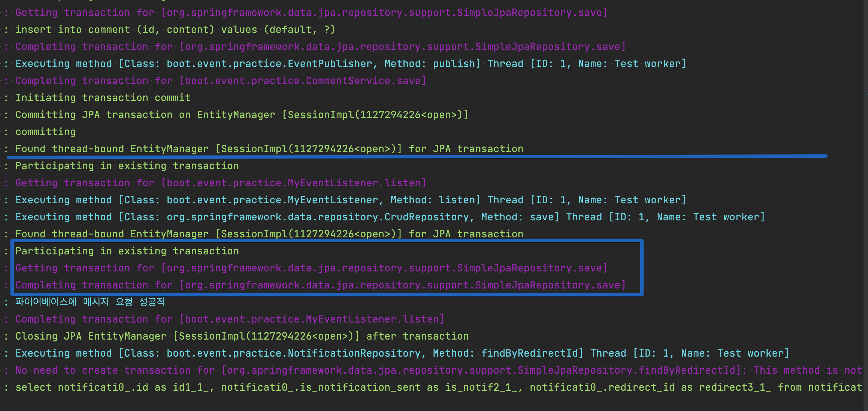Click the 'Initiating transaction commit' log line
Screen dimensions: 868x411
tap(103, 98)
